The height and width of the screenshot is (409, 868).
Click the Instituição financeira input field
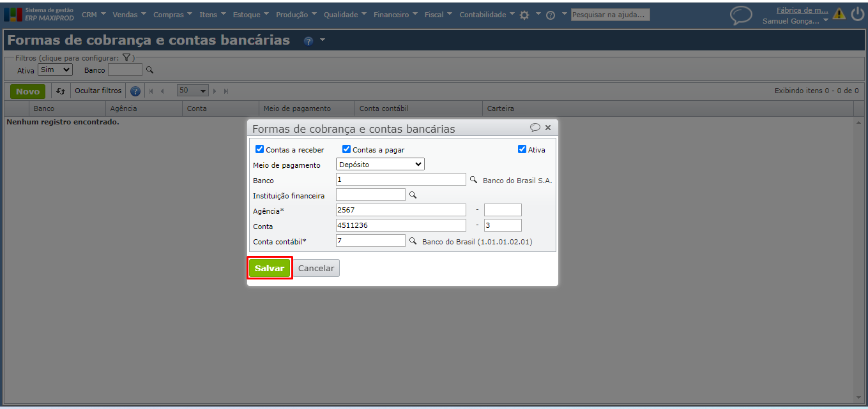point(370,195)
